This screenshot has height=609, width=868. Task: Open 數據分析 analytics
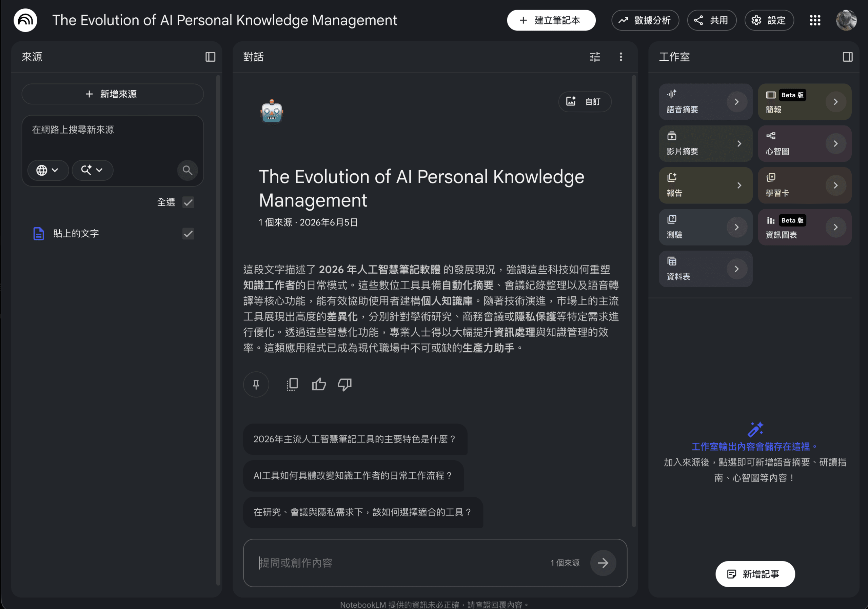pyautogui.click(x=645, y=20)
